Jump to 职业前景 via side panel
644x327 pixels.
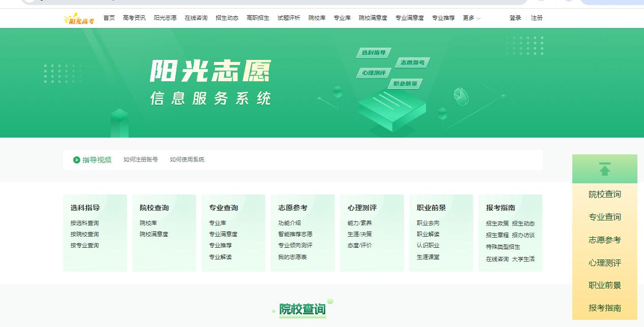point(605,285)
